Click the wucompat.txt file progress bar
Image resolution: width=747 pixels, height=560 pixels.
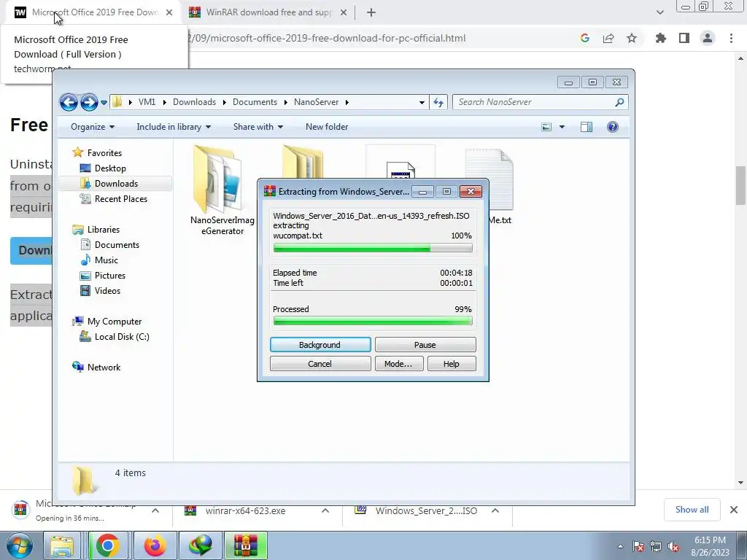[373, 248]
